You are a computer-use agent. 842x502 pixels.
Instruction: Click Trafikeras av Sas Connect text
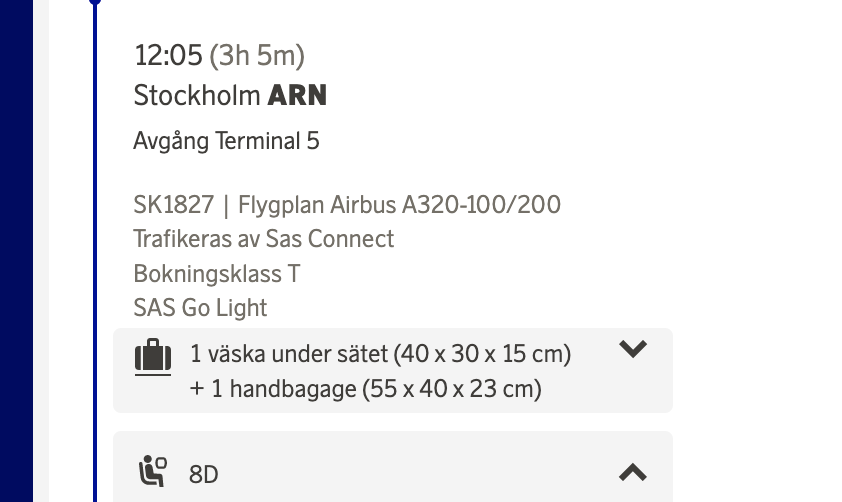(263, 239)
